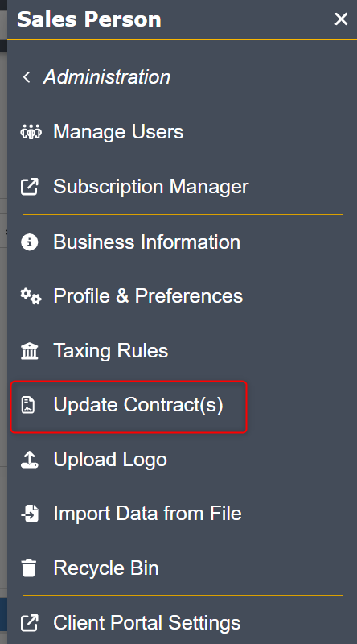357x644 pixels.
Task: Go back using the Administration chevron
Action: 27,76
